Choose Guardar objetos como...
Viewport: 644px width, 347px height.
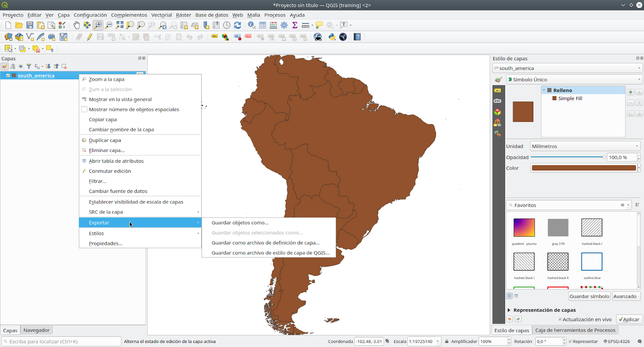click(x=240, y=223)
